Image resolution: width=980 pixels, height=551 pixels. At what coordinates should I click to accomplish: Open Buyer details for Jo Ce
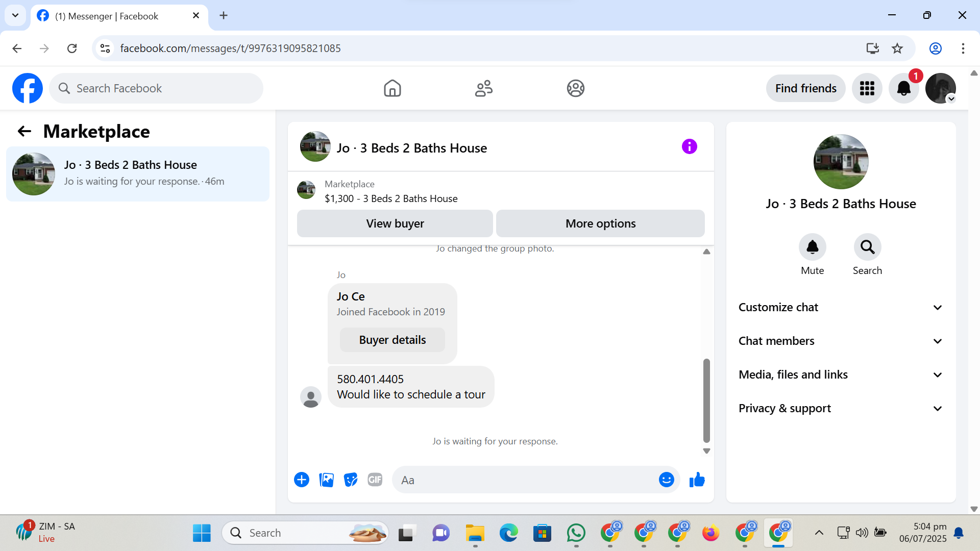392,340
